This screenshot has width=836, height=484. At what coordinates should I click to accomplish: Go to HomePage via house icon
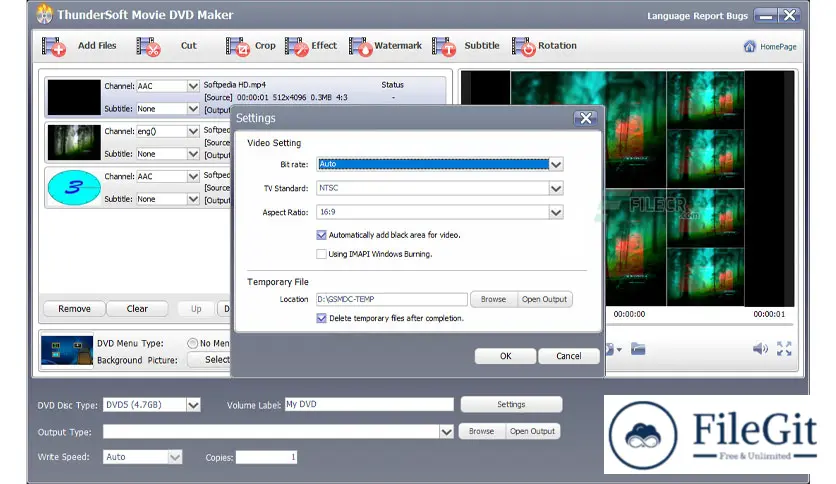click(750, 46)
